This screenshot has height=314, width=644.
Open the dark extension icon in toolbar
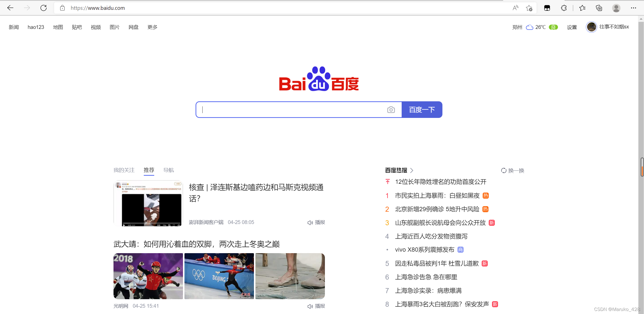[547, 8]
